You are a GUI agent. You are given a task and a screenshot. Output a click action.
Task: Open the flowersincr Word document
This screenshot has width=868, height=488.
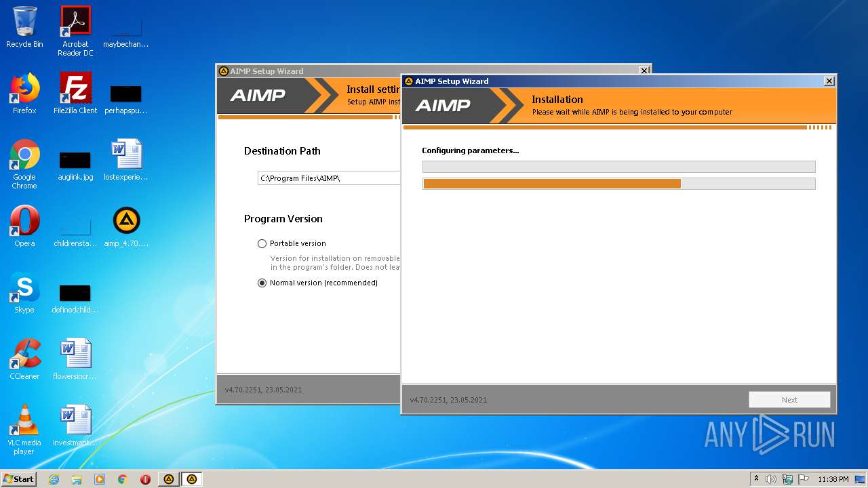[75, 359]
